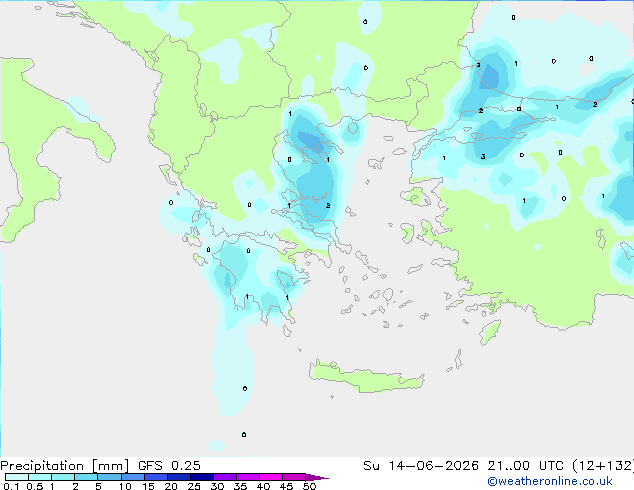
Task: Click the legend scale value "10"
Action: [125, 486]
